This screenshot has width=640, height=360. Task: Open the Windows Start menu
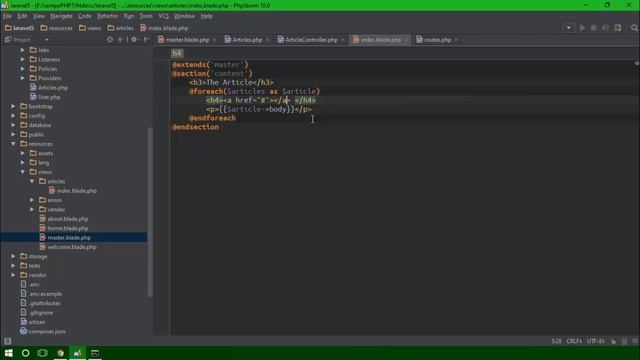(x=9, y=353)
